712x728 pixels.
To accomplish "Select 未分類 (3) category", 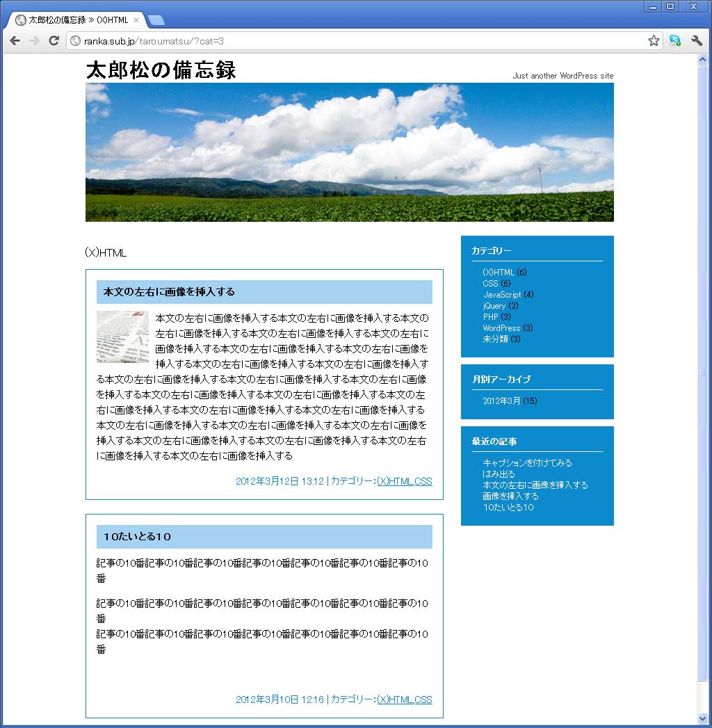I will [501, 339].
